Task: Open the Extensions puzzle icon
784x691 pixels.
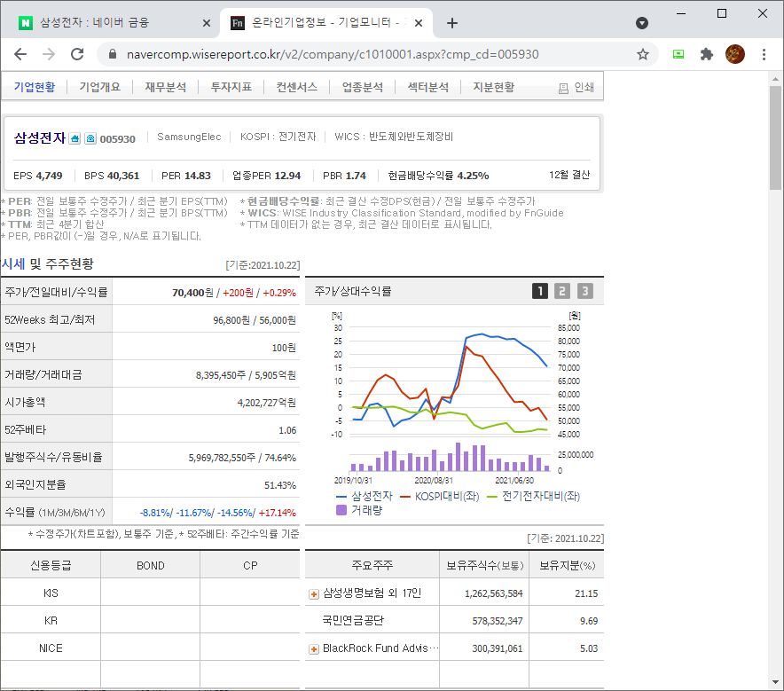Action: (707, 54)
